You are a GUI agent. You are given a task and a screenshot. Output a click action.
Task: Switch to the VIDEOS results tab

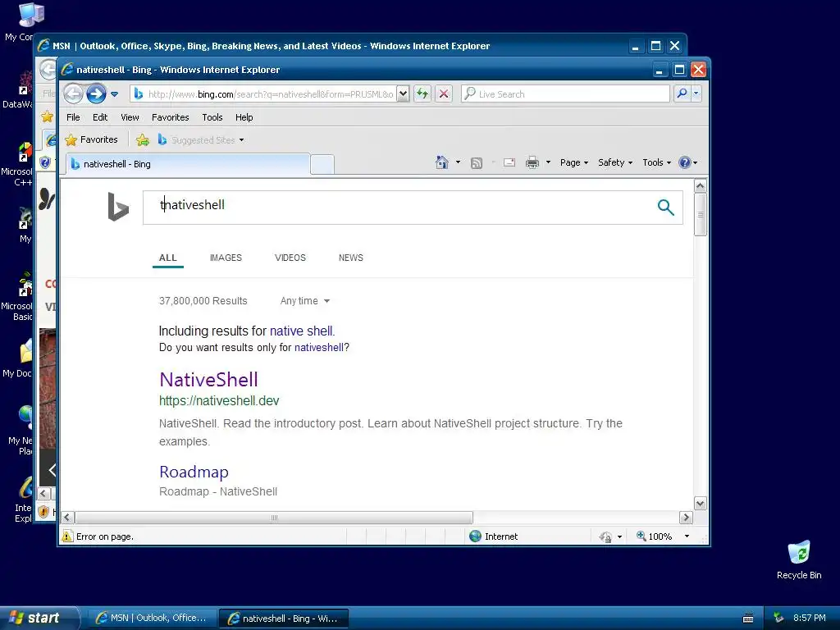point(290,258)
